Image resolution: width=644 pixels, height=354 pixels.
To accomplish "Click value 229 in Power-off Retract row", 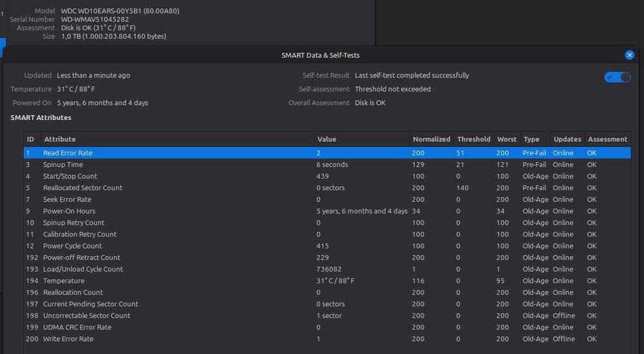I will click(323, 257).
